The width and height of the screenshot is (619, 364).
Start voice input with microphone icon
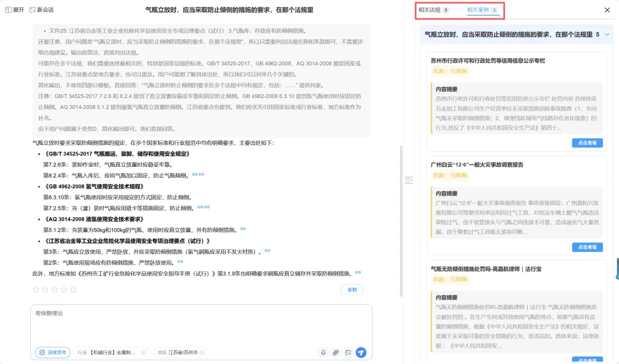[323, 353]
